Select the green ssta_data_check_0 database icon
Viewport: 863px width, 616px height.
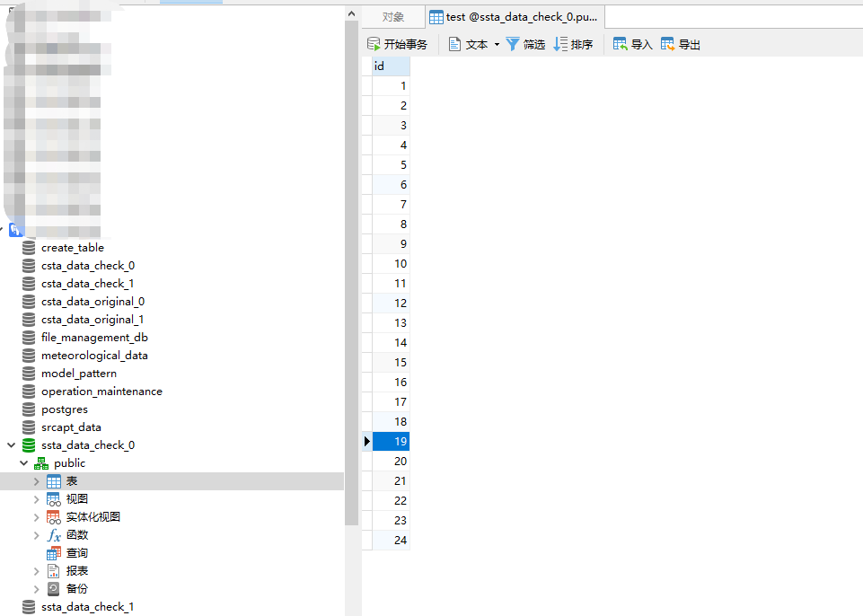29,445
